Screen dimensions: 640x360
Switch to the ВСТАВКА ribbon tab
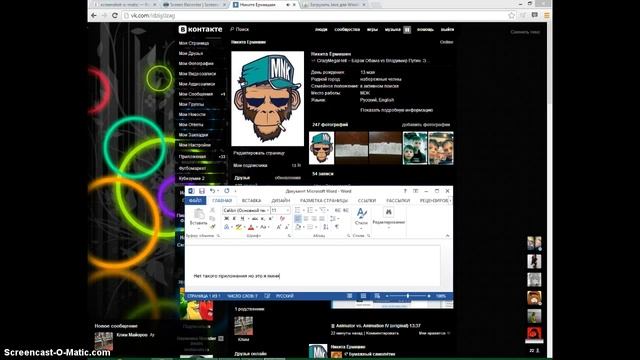point(251,201)
